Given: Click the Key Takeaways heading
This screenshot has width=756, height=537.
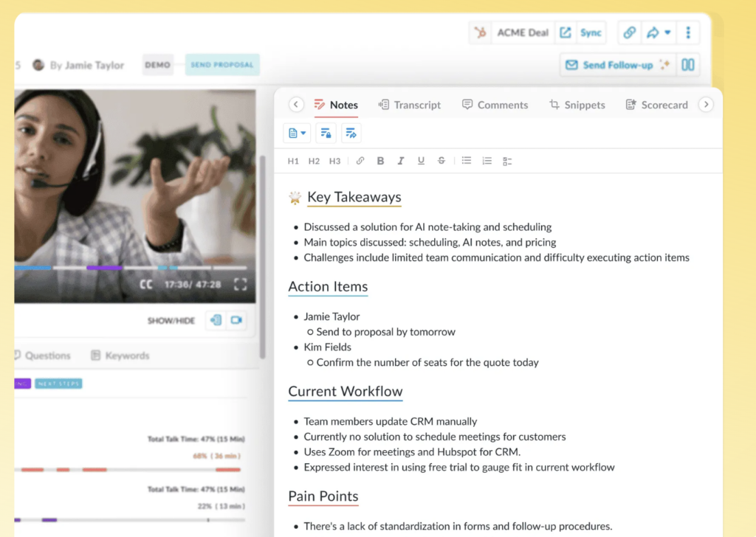Looking at the screenshot, I should coord(354,197).
